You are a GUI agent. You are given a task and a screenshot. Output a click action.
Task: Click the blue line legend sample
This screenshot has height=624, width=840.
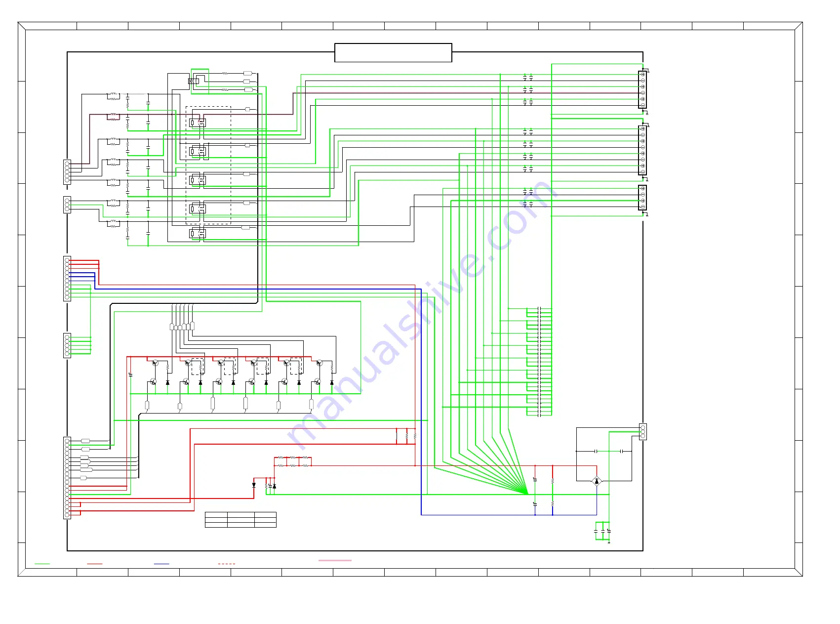(x=161, y=564)
